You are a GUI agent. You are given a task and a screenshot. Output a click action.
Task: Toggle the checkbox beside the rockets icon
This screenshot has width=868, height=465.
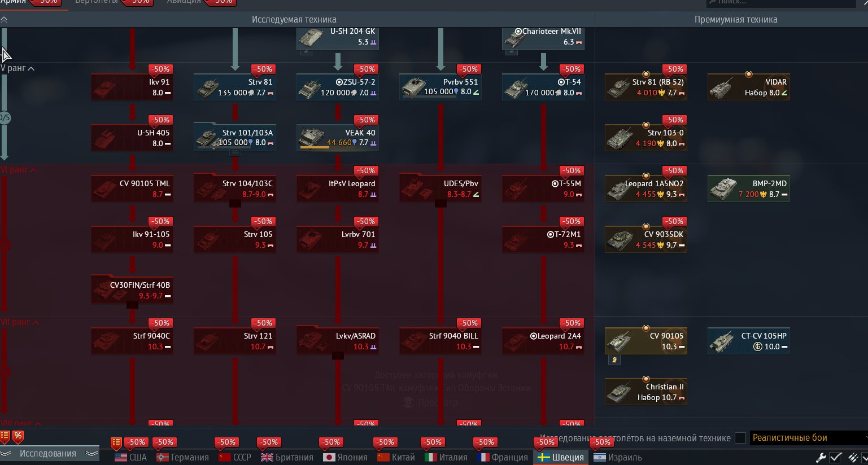pyautogui.click(x=864, y=457)
